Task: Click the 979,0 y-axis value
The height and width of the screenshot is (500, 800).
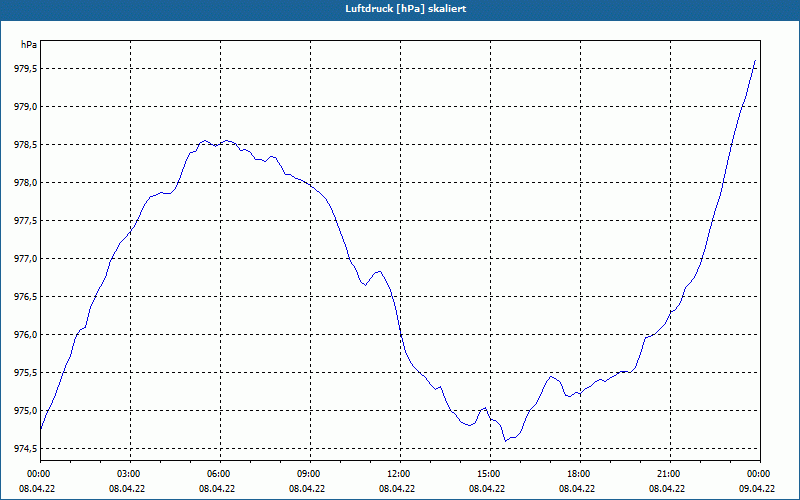Action: click(26, 107)
